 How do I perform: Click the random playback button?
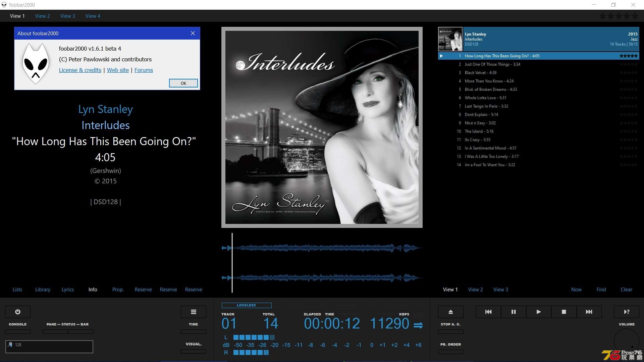pos(627,312)
